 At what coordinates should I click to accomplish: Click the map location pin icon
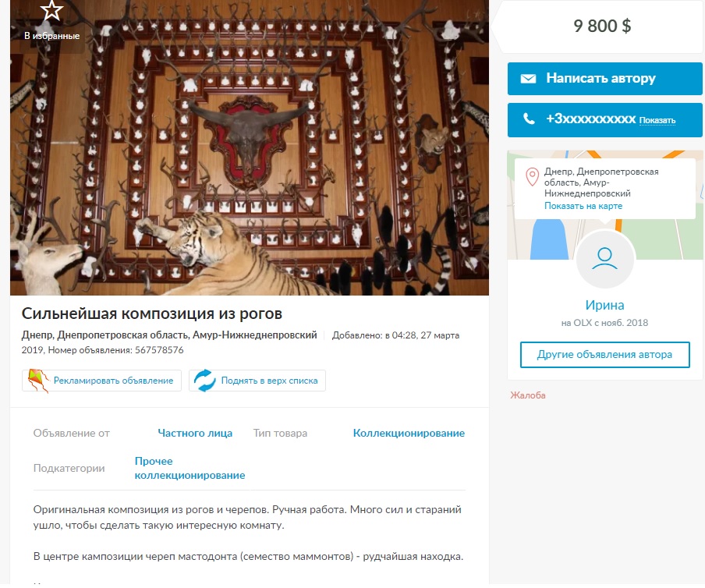pyautogui.click(x=533, y=177)
